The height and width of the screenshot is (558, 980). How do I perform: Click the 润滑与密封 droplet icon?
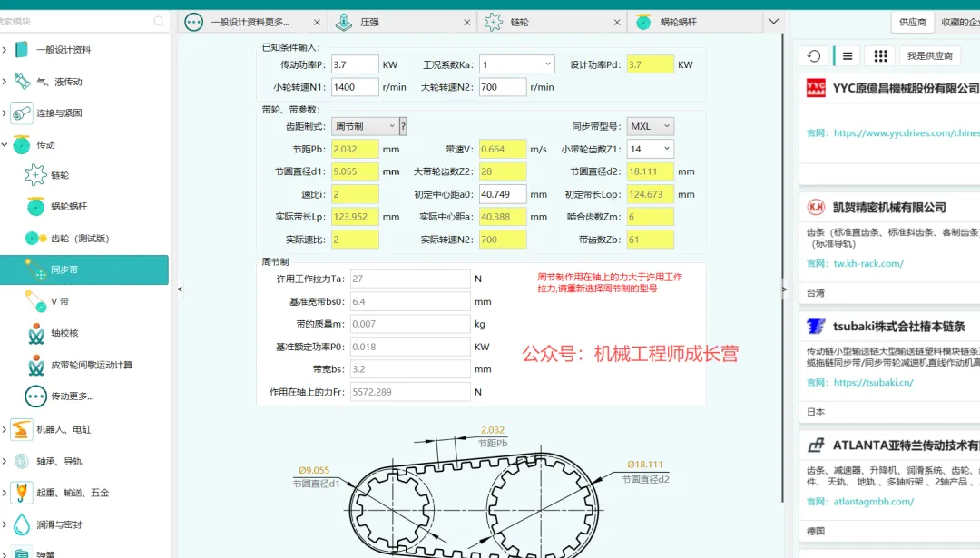pos(21,524)
